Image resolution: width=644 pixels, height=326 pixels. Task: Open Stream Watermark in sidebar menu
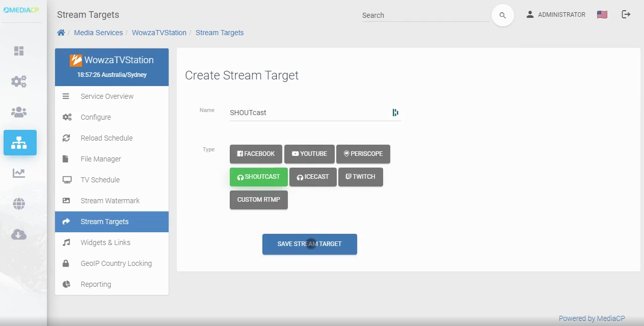(112, 201)
